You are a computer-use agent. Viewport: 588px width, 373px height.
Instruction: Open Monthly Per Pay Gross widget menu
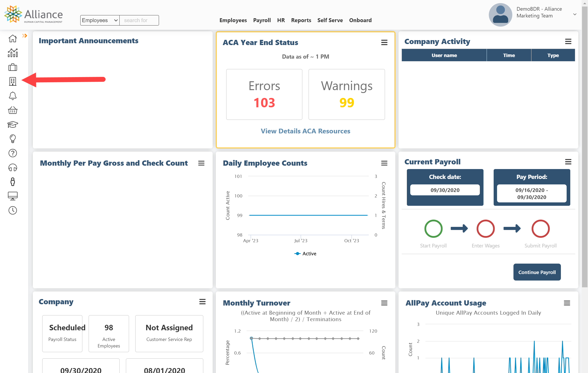pyautogui.click(x=201, y=163)
